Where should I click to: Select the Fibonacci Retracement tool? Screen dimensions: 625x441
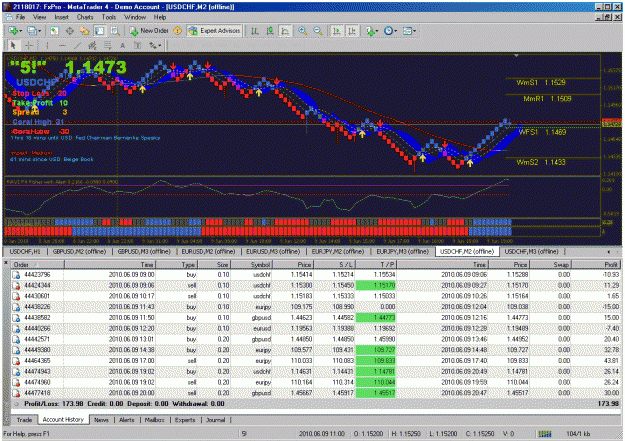pyautogui.click(x=108, y=45)
